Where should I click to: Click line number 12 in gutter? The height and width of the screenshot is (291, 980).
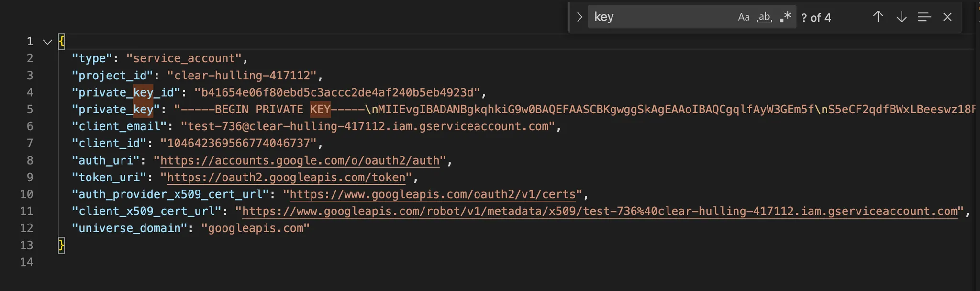coord(27,228)
